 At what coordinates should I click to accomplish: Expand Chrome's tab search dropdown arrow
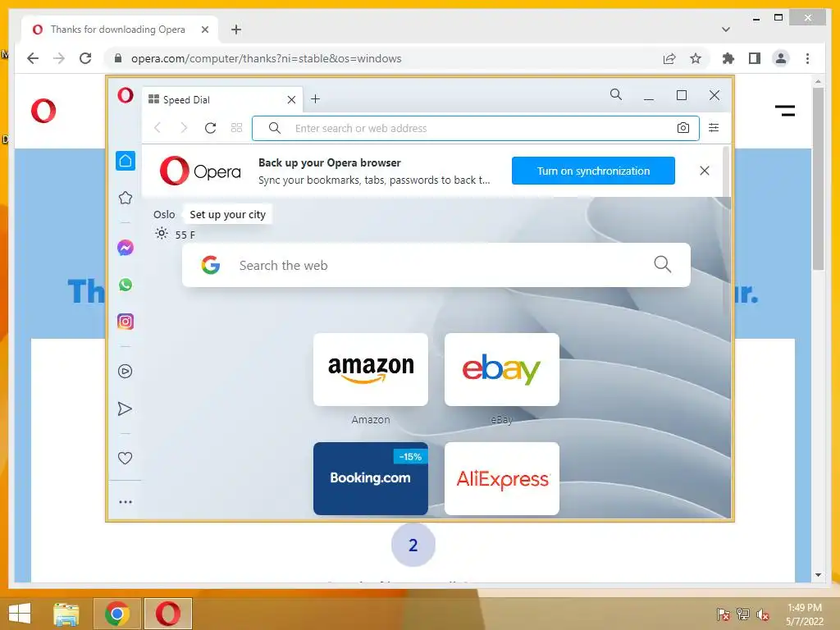(726, 30)
